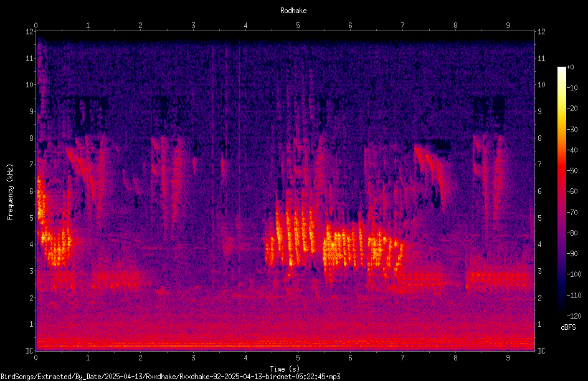Click the Rodhake title text
The height and width of the screenshot is (381, 588).
(x=293, y=11)
